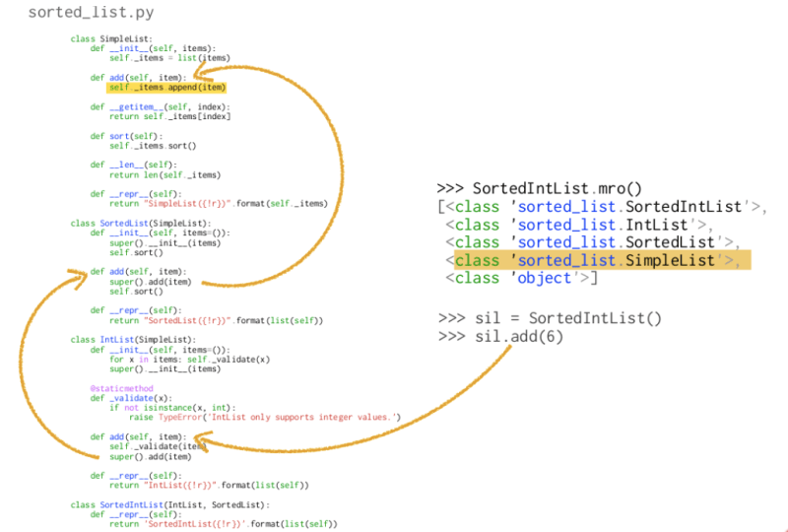Click 'if not isinstance(x, int):' line
This screenshot has width=788, height=532.
tap(172, 408)
